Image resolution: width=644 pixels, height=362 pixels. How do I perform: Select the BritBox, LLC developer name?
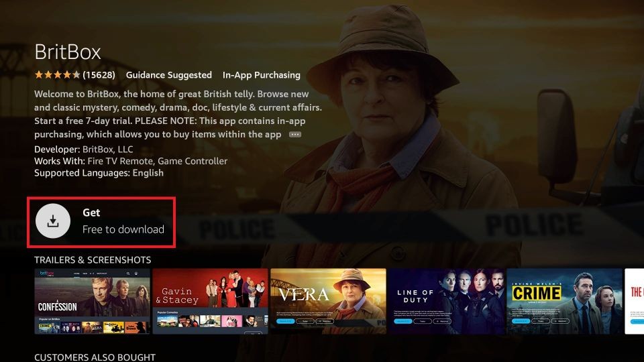coord(107,149)
